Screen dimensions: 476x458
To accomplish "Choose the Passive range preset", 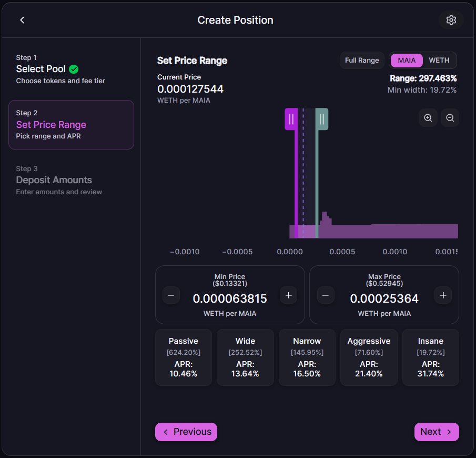I will tap(184, 357).
